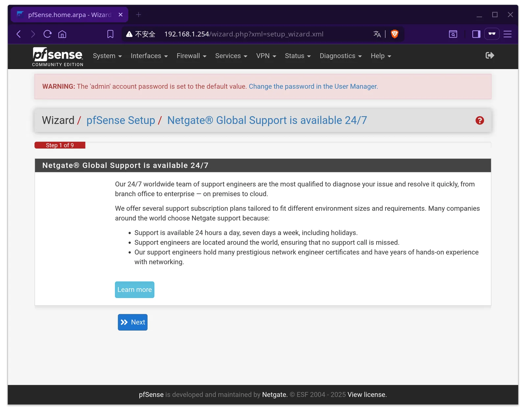This screenshot has height=420, width=526.
Task: Open the red wizard help question icon
Action: pos(480,121)
